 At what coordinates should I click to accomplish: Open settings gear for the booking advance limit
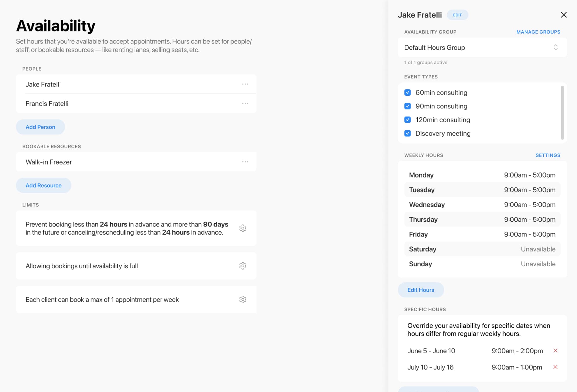point(243,228)
